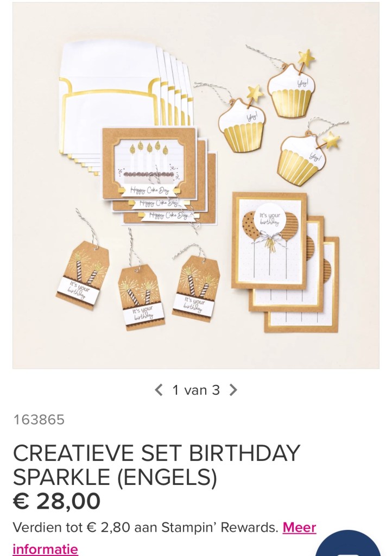The image size is (392, 556).
Task: Go to the previous product image
Action: pos(159,390)
